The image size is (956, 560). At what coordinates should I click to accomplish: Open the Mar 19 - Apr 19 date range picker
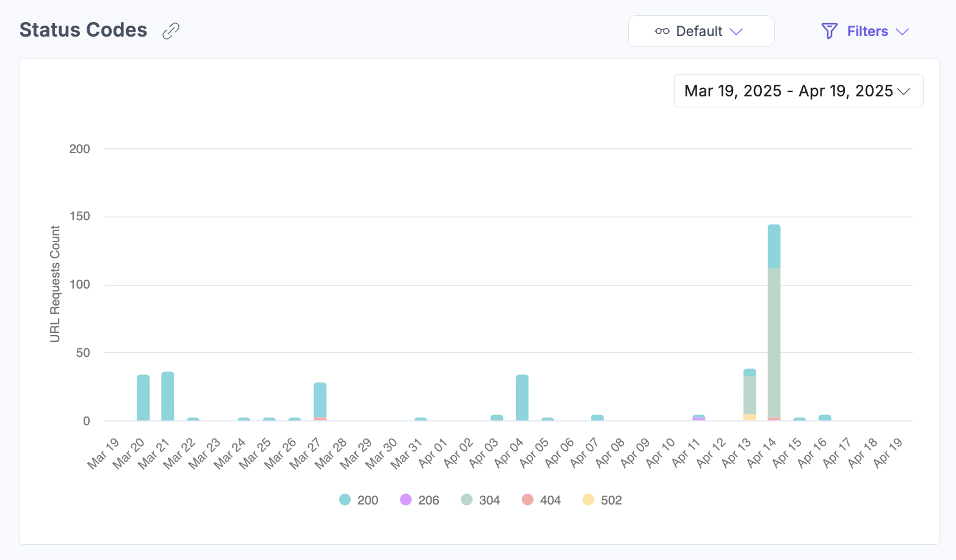pos(799,91)
